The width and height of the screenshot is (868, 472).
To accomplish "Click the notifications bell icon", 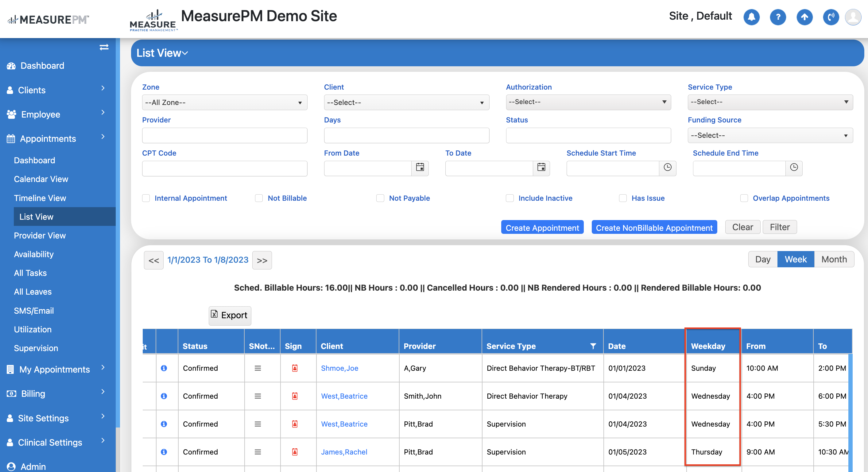I will tap(751, 17).
